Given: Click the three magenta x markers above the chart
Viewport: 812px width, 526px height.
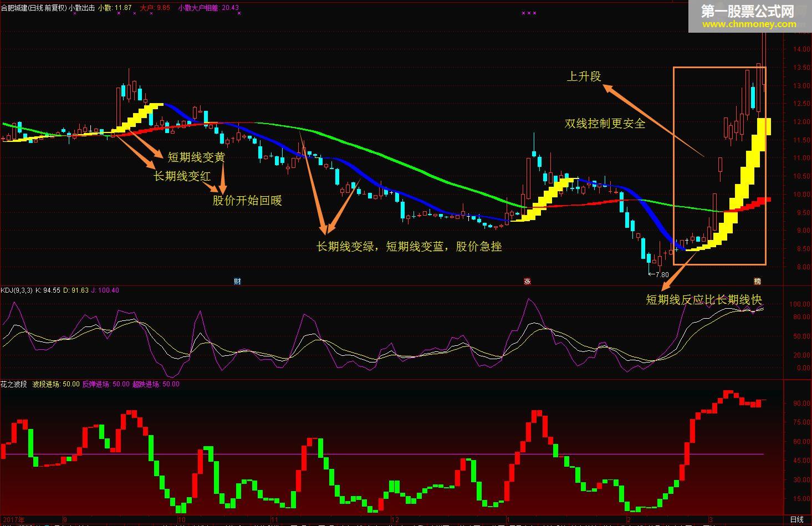Looking at the screenshot, I should [x=528, y=13].
